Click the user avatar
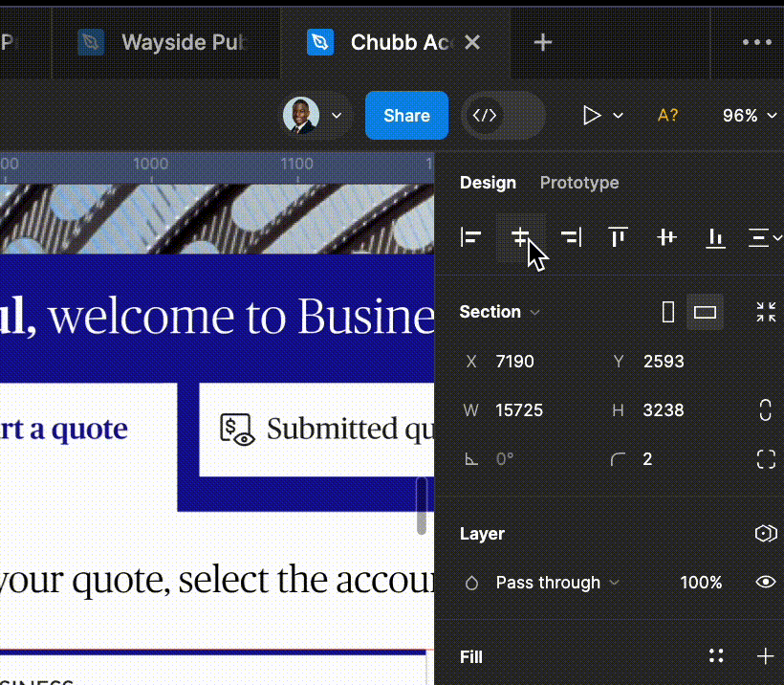Image resolution: width=784 pixels, height=685 pixels. tap(300, 116)
